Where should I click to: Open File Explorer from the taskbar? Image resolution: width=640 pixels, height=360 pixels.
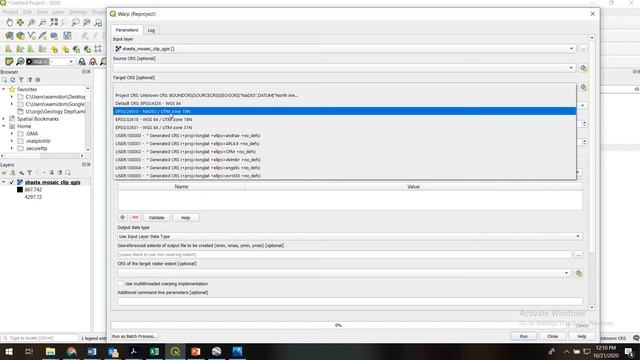click(50, 351)
